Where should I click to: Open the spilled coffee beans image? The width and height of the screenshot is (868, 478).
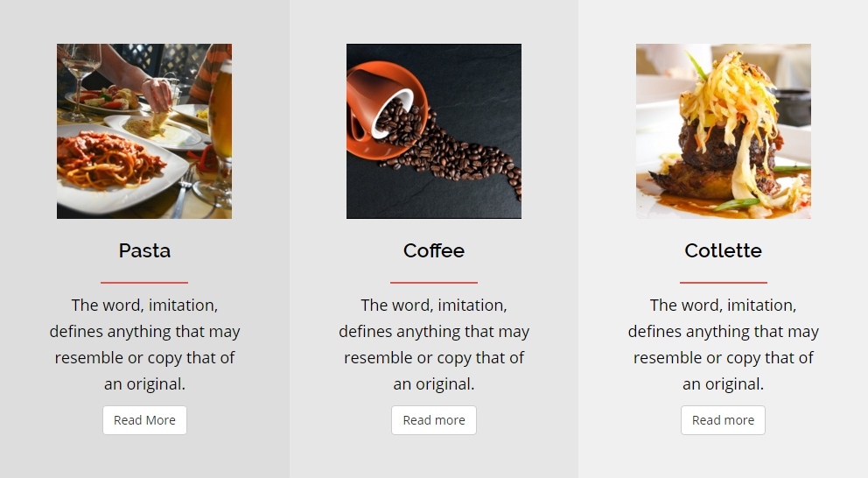tap(434, 131)
